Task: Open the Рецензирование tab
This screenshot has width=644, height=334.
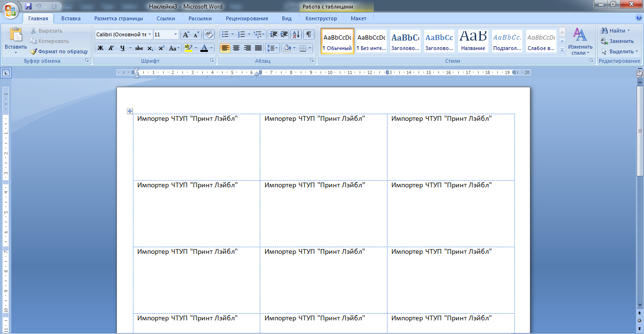Action: (x=247, y=18)
